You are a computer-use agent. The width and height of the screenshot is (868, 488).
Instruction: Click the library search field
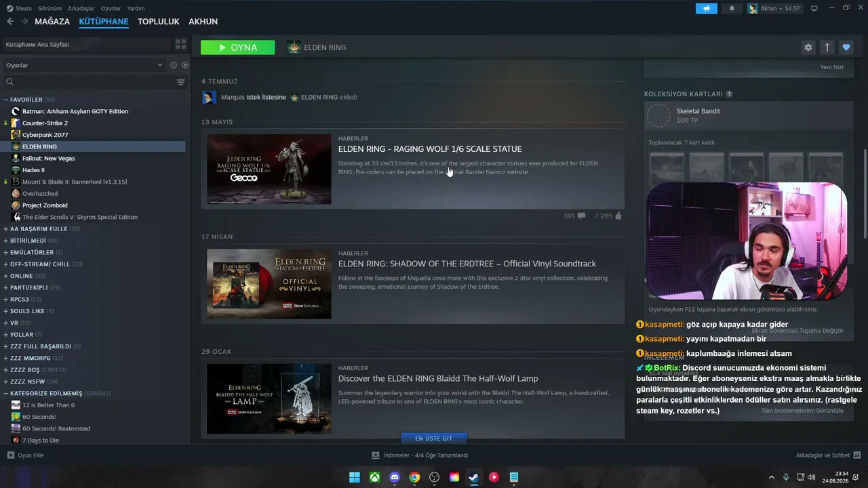pyautogui.click(x=88, y=82)
